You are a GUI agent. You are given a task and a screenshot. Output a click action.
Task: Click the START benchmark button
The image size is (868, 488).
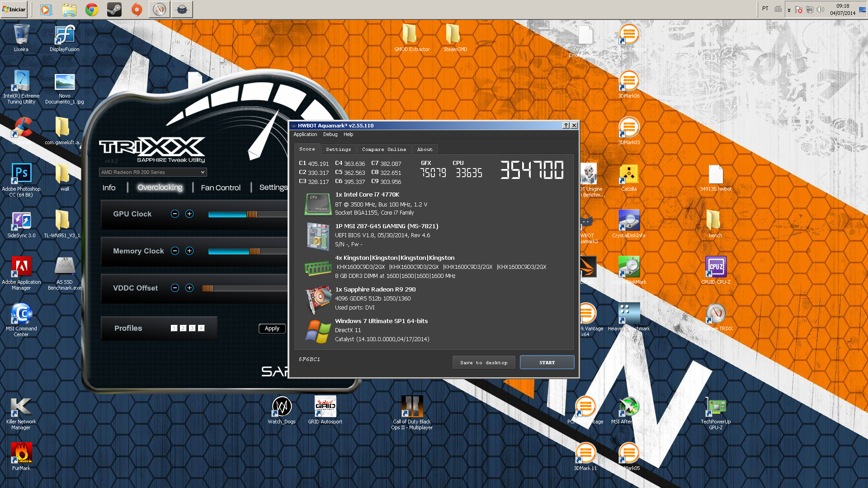tap(547, 362)
